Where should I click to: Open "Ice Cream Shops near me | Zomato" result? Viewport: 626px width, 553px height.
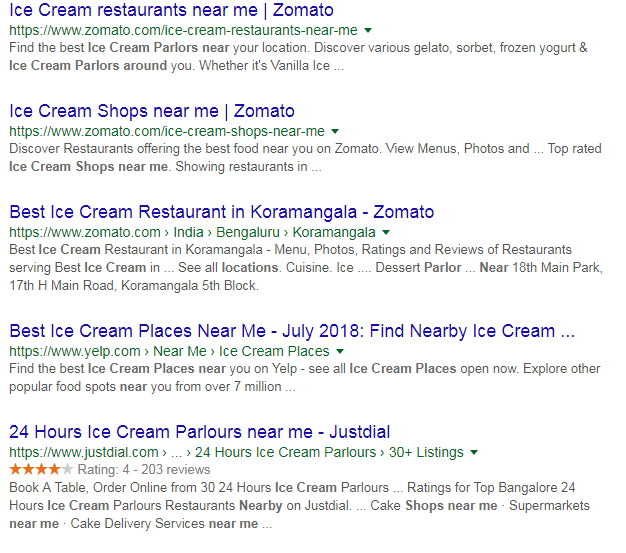pyautogui.click(x=152, y=111)
